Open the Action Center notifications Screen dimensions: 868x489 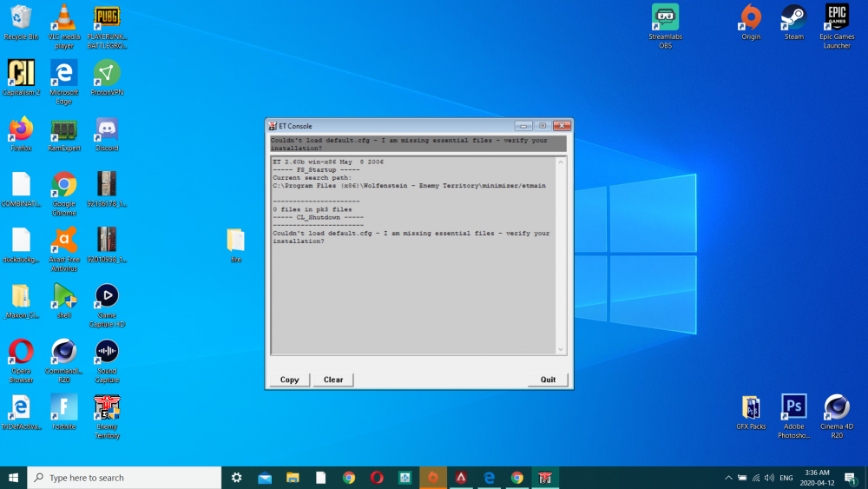[x=851, y=478]
